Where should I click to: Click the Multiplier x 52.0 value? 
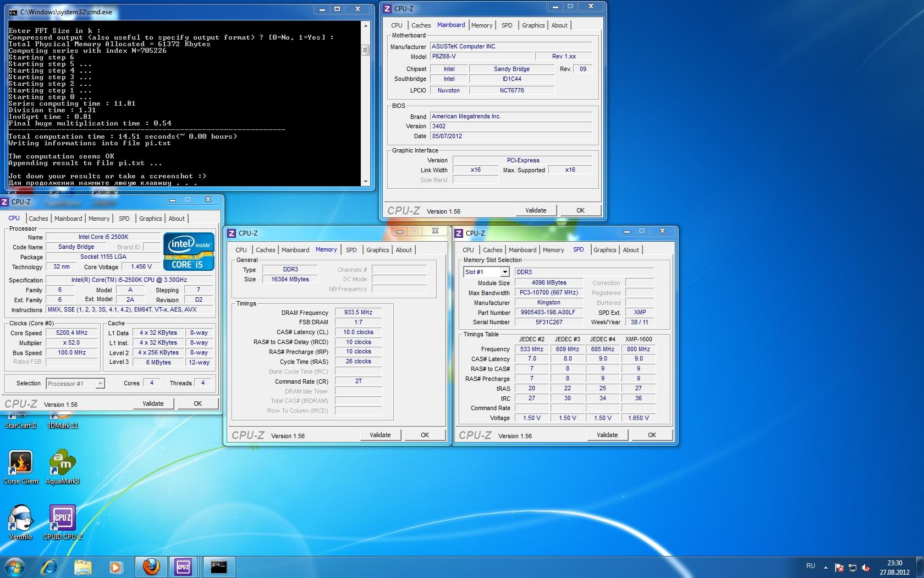click(x=72, y=343)
